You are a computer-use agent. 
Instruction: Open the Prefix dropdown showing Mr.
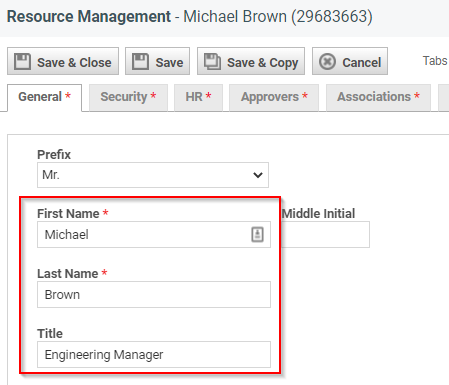coord(153,175)
